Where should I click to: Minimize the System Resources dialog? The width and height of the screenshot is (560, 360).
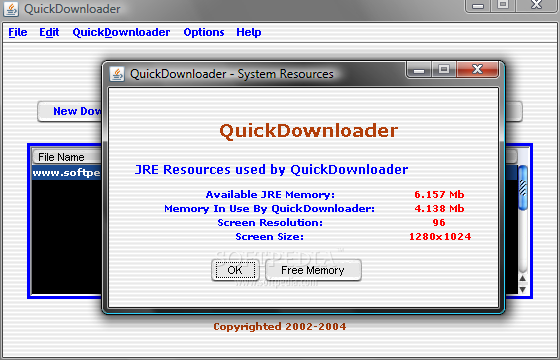419,69
